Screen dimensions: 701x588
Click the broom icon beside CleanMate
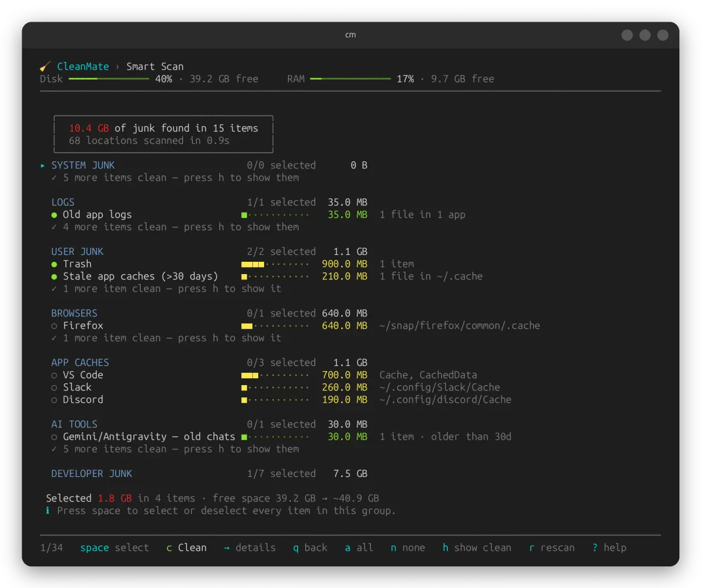45,66
